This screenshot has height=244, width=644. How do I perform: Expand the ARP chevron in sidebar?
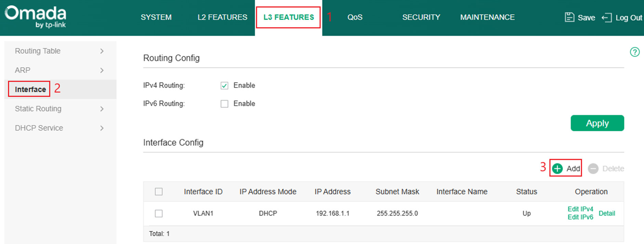(x=102, y=70)
